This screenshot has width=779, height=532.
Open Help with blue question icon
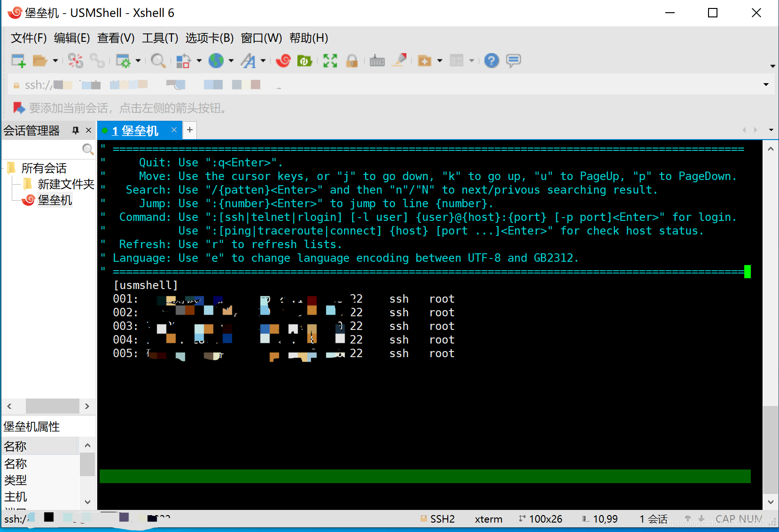coord(491,61)
